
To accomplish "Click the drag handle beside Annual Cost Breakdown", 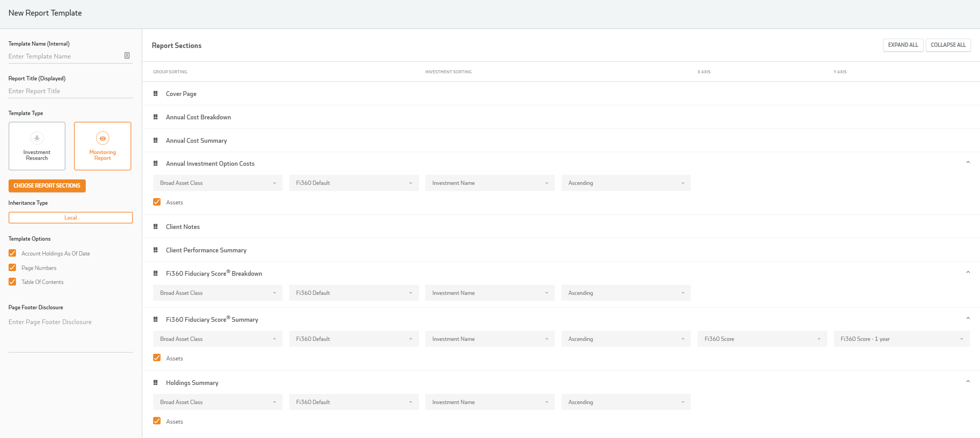I will click(155, 117).
